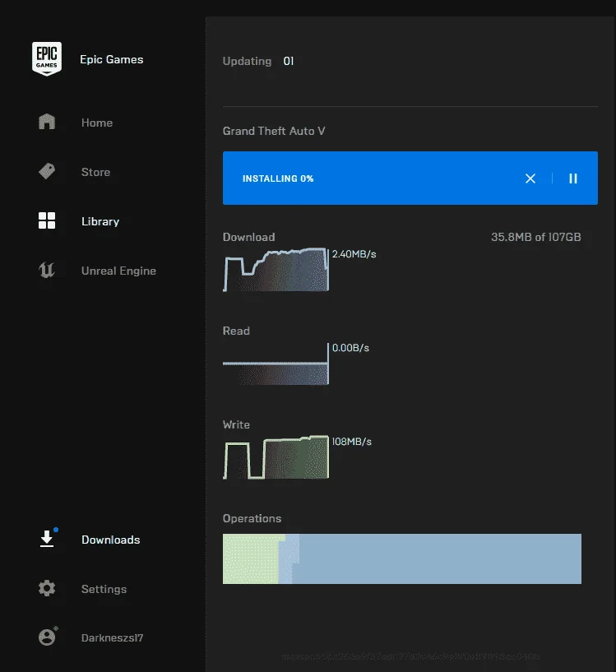Click the '2.40MB/s' download rate value
This screenshot has width=616, height=672.
click(x=354, y=254)
